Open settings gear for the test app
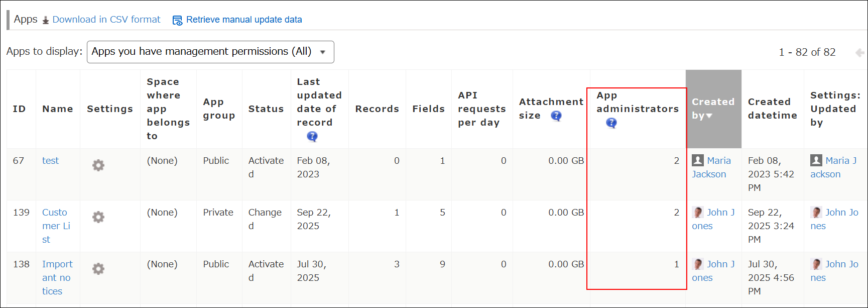This screenshot has height=308, width=868. pos(98,165)
